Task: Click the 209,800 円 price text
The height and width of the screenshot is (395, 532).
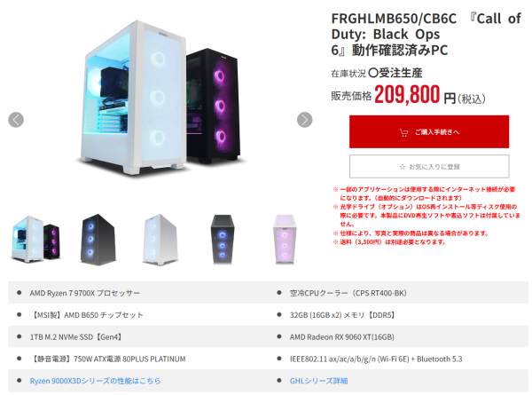Action: click(x=415, y=95)
